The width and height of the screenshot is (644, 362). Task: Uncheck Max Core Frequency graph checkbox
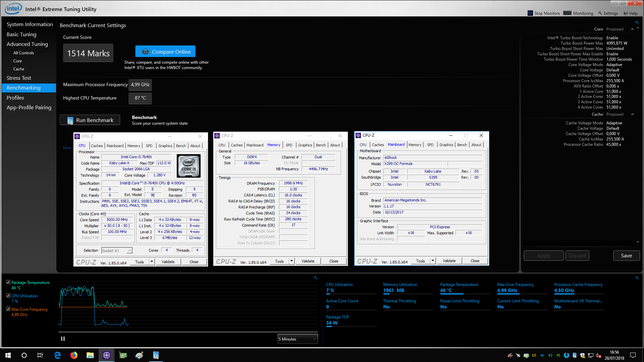click(x=8, y=309)
